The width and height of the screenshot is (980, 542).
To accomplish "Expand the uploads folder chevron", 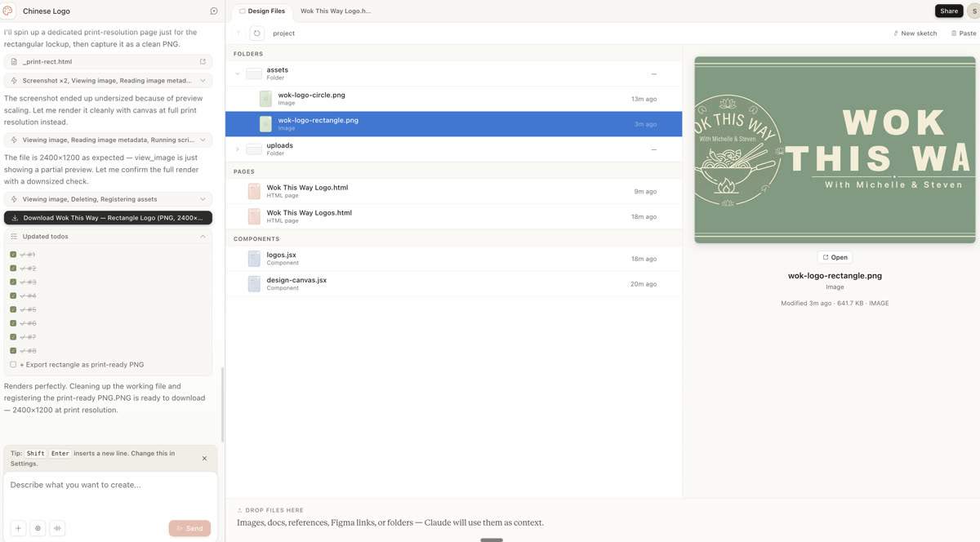I will [x=238, y=149].
